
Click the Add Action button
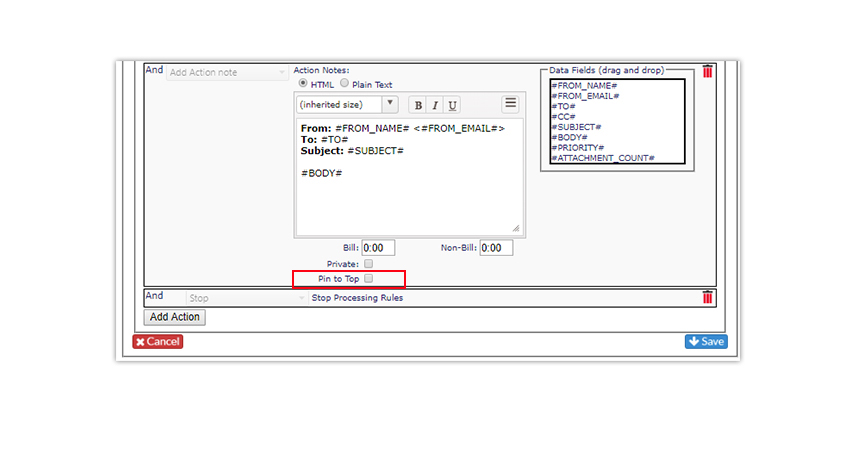click(174, 317)
